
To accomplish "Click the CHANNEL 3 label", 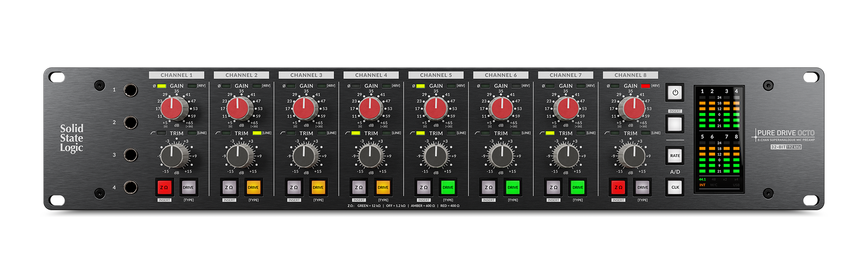I will (x=306, y=75).
